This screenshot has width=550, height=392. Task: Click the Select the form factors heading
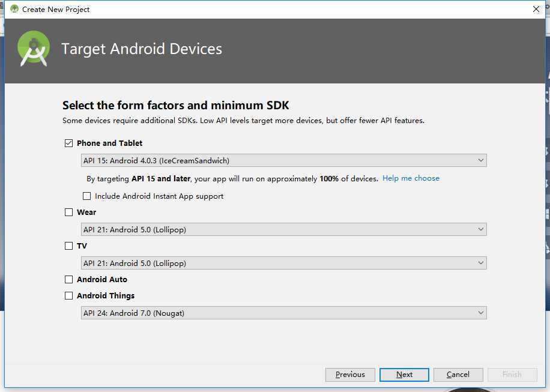coord(175,105)
